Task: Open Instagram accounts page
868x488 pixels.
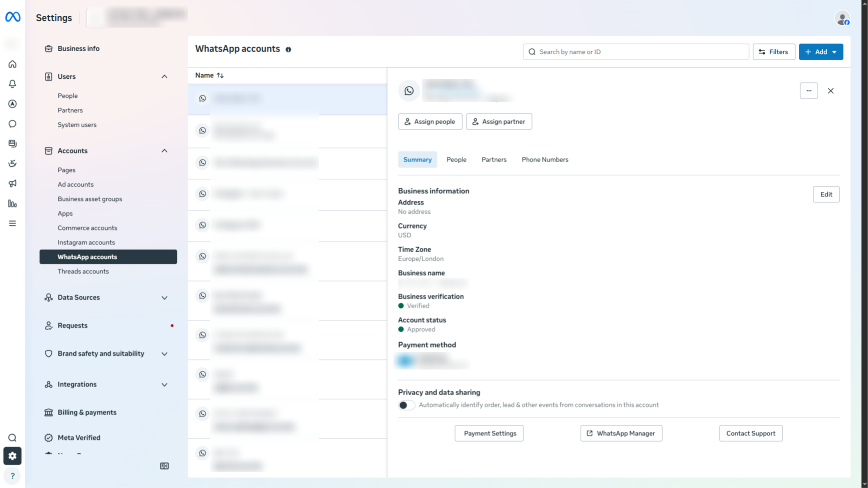Action: tap(86, 242)
